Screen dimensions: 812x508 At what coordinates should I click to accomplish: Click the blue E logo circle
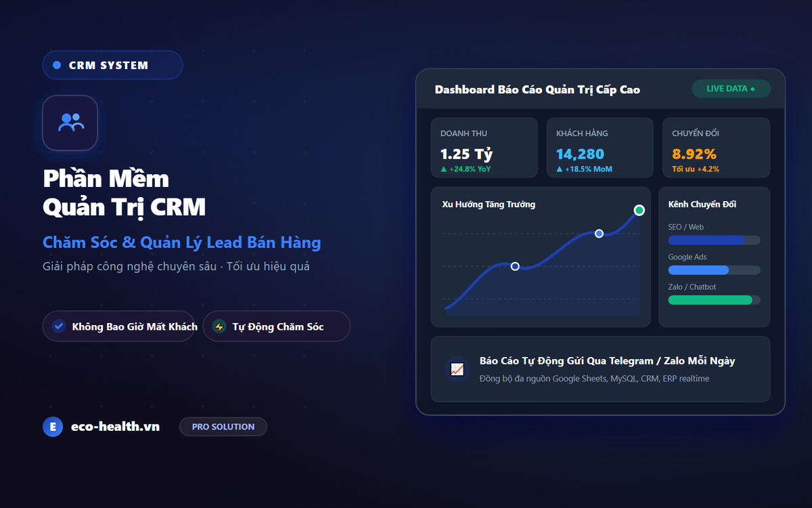pyautogui.click(x=53, y=427)
